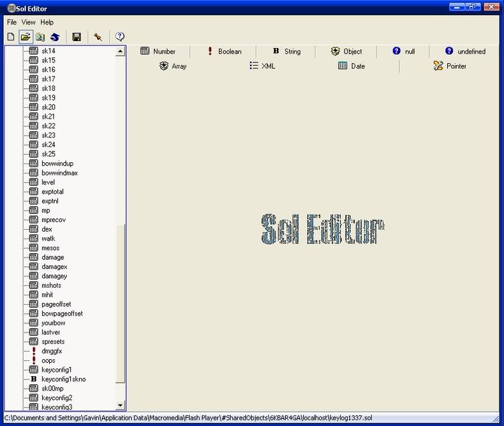The width and height of the screenshot is (504, 426).
Task: Select the watk tree entry
Action: (48, 238)
